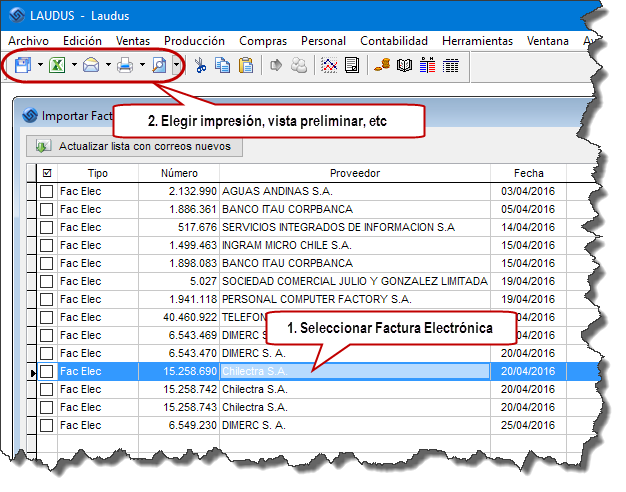Click the coins and hand toolbar icon

[382, 65]
